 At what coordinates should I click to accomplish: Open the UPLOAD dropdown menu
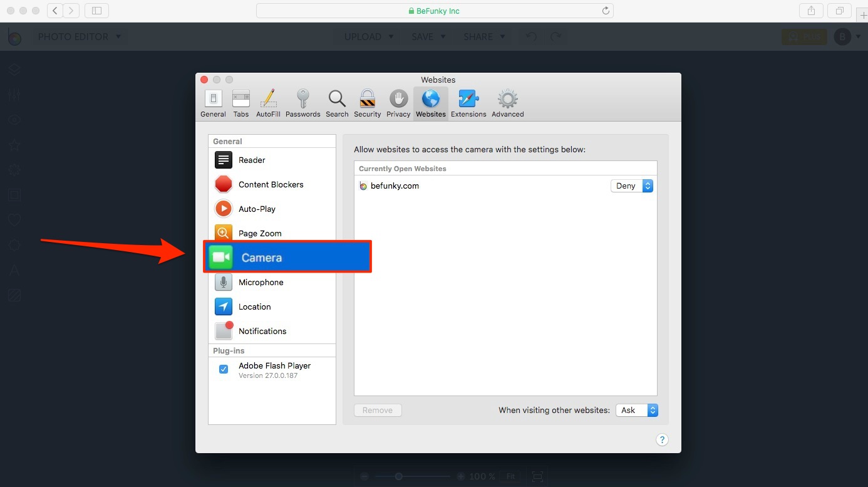(369, 37)
